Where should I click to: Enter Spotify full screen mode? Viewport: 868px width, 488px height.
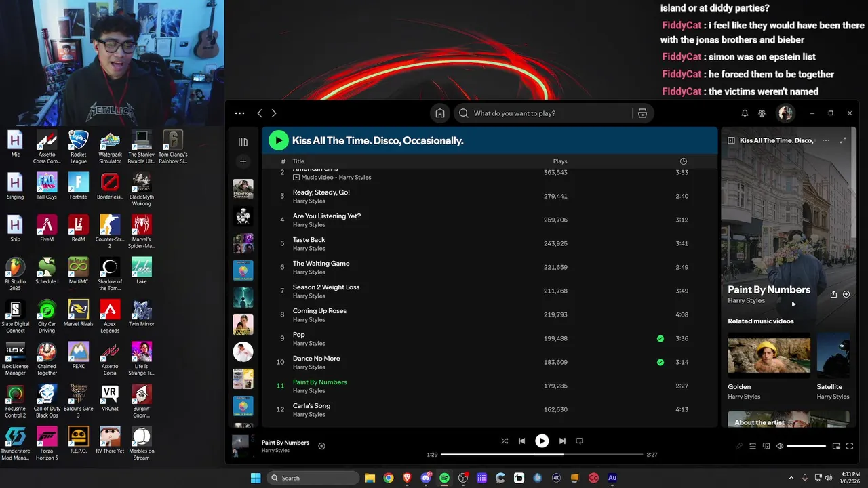[850, 446]
